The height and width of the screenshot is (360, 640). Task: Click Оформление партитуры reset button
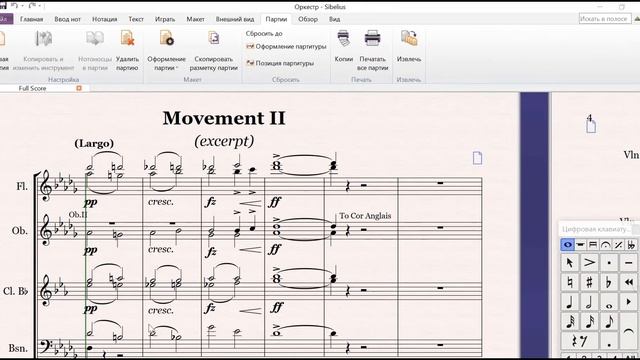pyautogui.click(x=286, y=47)
